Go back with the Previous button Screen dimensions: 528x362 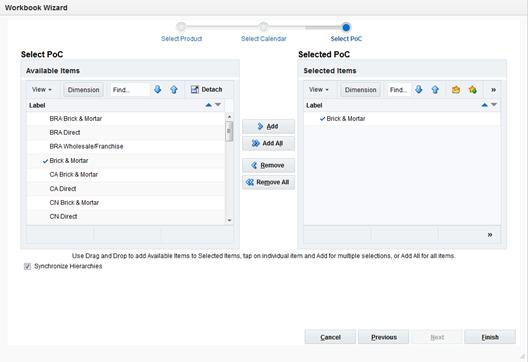[x=384, y=337]
